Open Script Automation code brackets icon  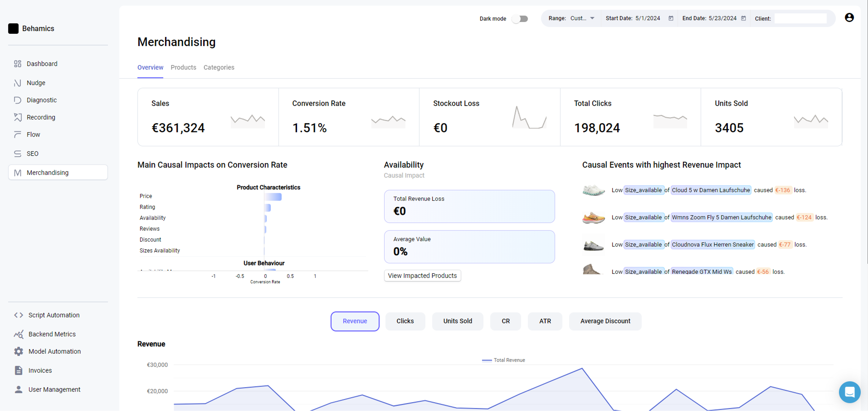(18, 315)
